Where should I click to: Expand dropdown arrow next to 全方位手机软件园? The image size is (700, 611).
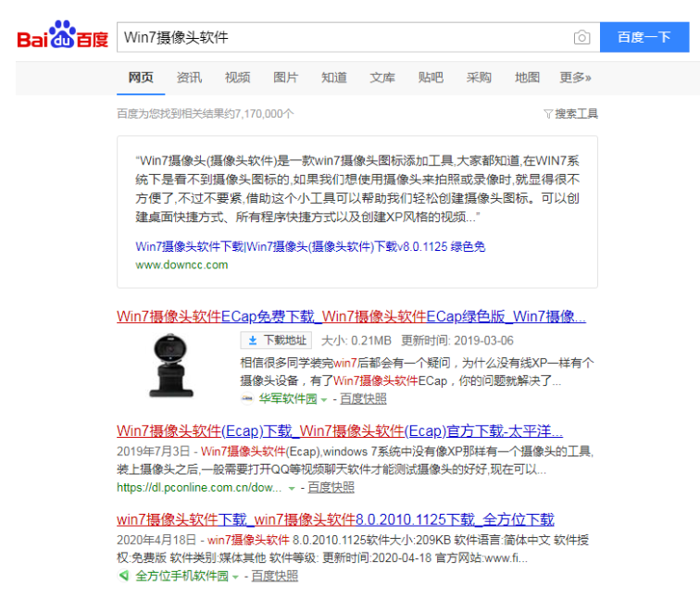[235, 576]
